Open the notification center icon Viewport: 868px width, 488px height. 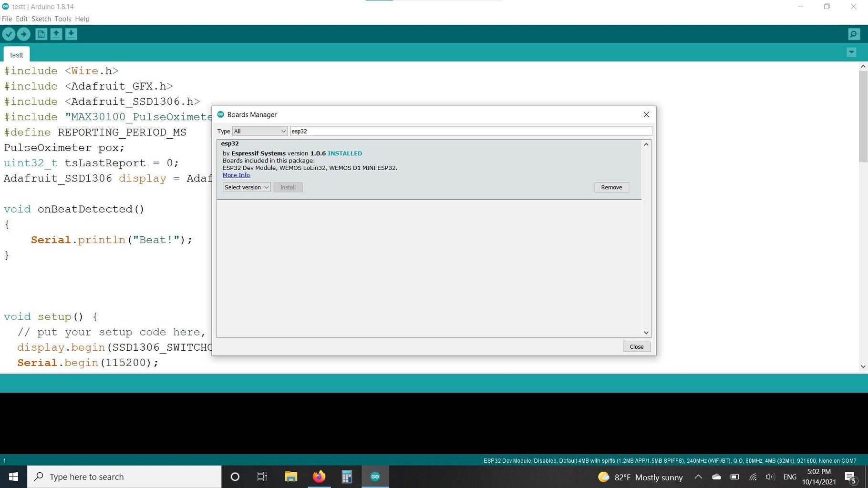point(850,477)
